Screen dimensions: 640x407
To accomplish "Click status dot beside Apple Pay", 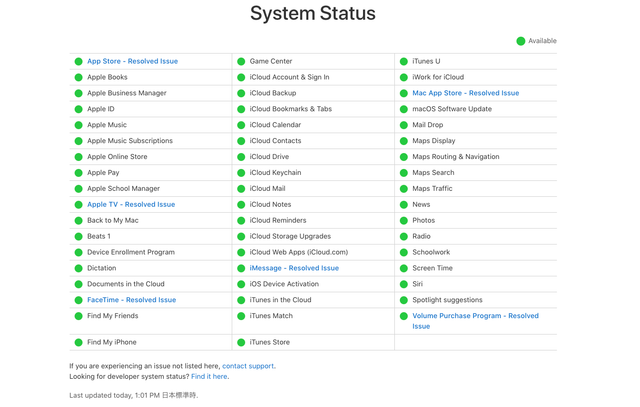I will coord(78,173).
